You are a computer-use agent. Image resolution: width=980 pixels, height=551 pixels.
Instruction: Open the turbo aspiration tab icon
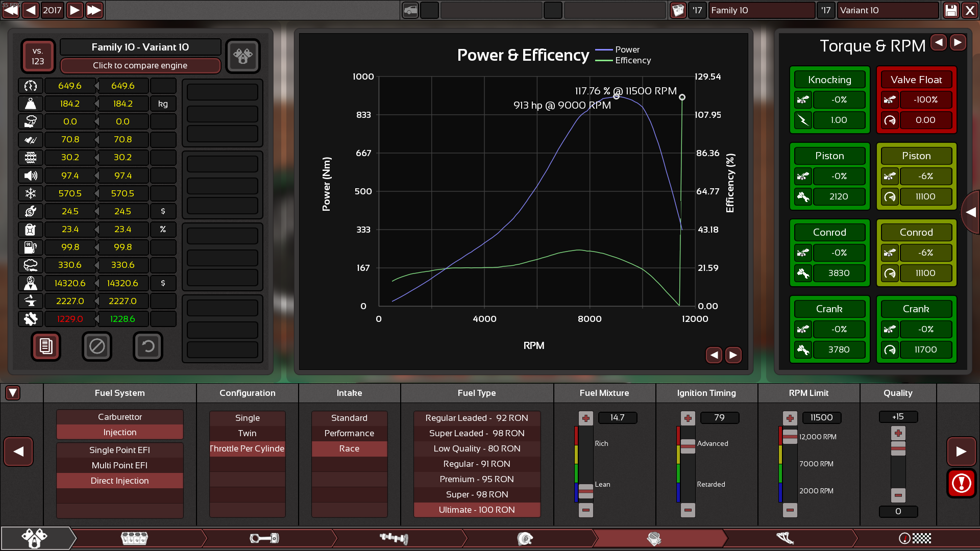coord(525,538)
